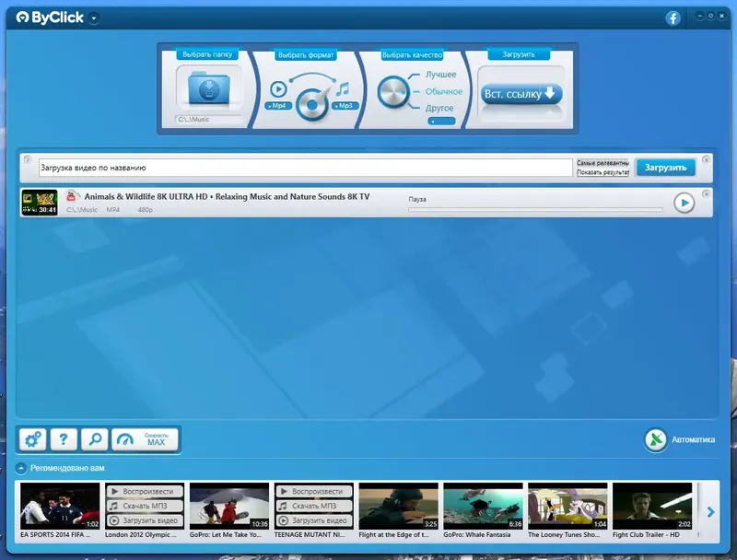Expand the ByClick logo dropdown arrow
Image resolution: width=737 pixels, height=560 pixels.
(92, 17)
